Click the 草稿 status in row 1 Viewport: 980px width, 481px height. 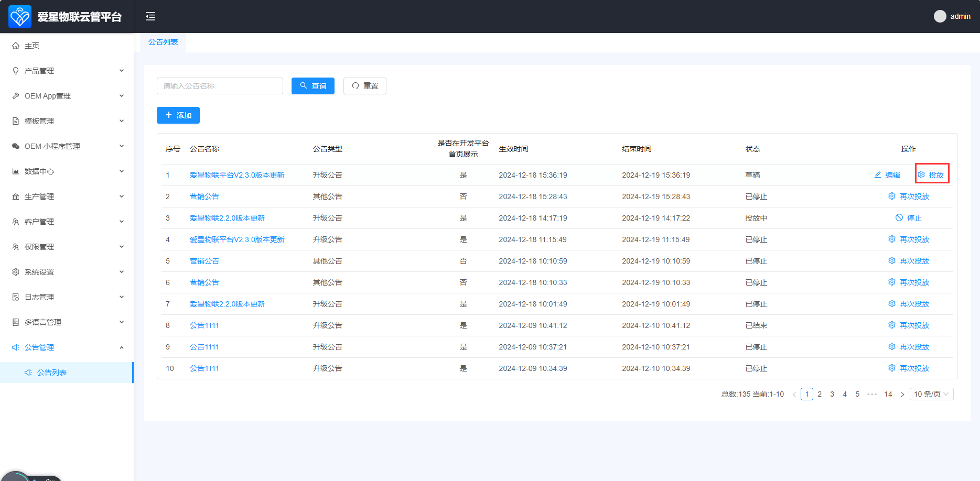(x=752, y=175)
